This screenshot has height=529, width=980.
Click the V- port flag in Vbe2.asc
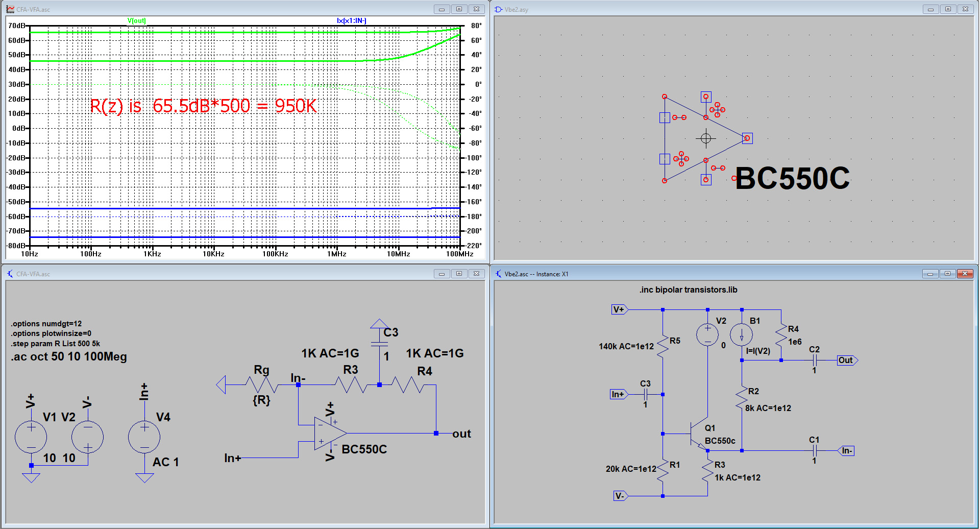point(621,496)
